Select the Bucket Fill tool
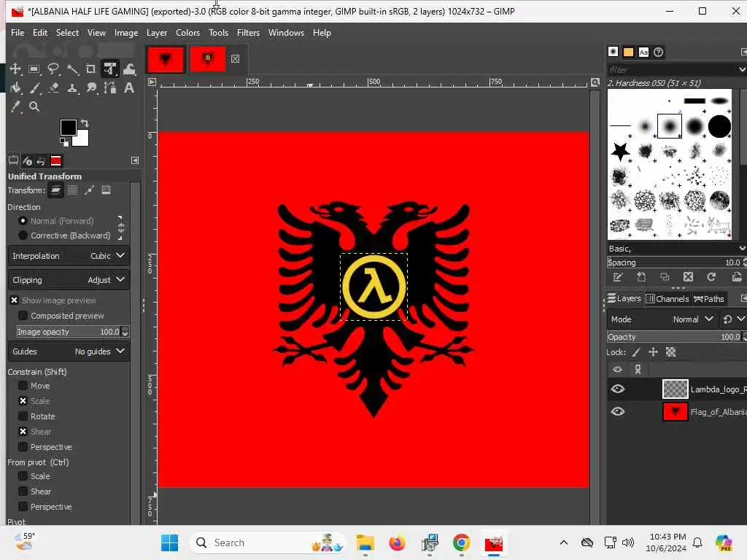Image resolution: width=747 pixels, height=560 pixels. click(15, 87)
